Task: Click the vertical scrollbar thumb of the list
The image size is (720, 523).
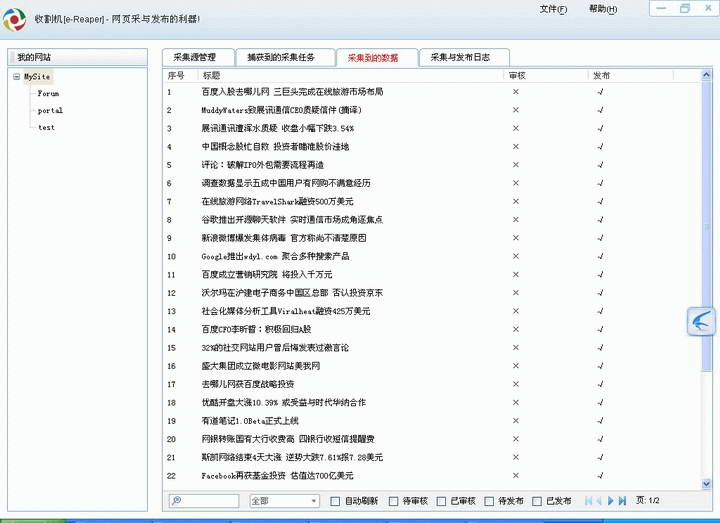Action: click(x=706, y=225)
